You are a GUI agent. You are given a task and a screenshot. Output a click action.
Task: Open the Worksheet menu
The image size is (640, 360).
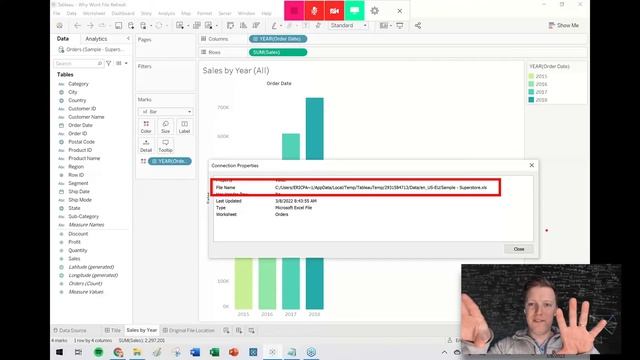pyautogui.click(x=94, y=13)
